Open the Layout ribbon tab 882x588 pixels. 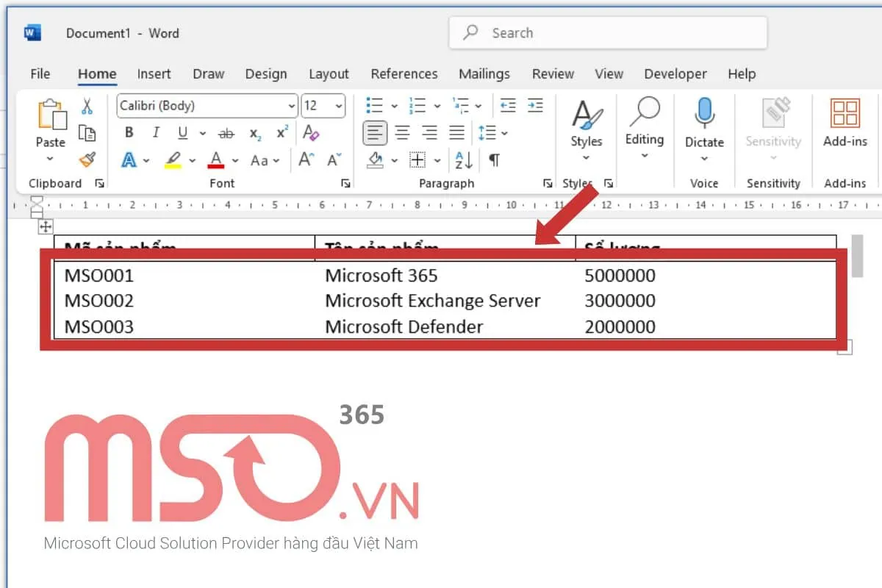click(329, 73)
